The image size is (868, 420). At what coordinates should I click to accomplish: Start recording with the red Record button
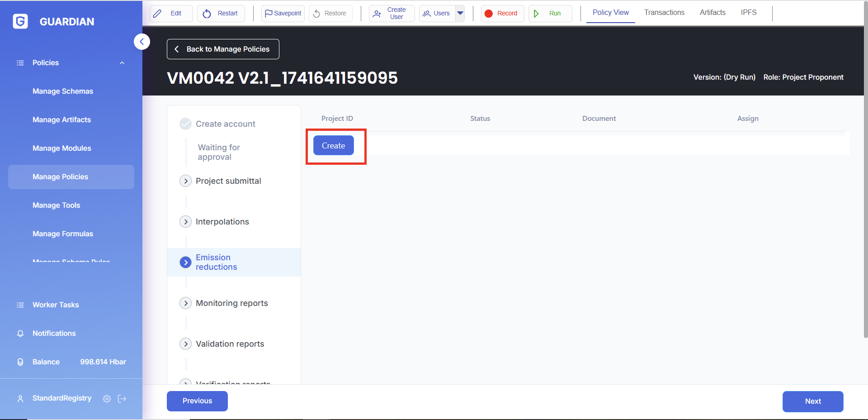[x=502, y=14]
